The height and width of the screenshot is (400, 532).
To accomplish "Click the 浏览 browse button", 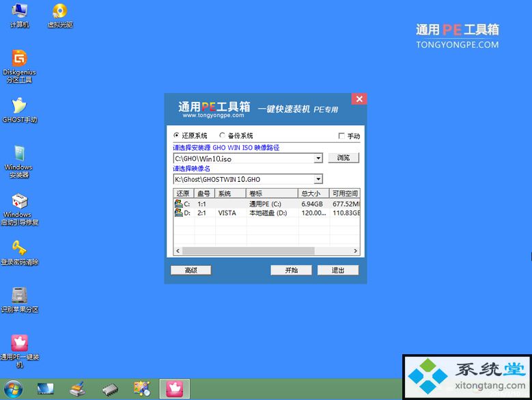I will coord(344,158).
